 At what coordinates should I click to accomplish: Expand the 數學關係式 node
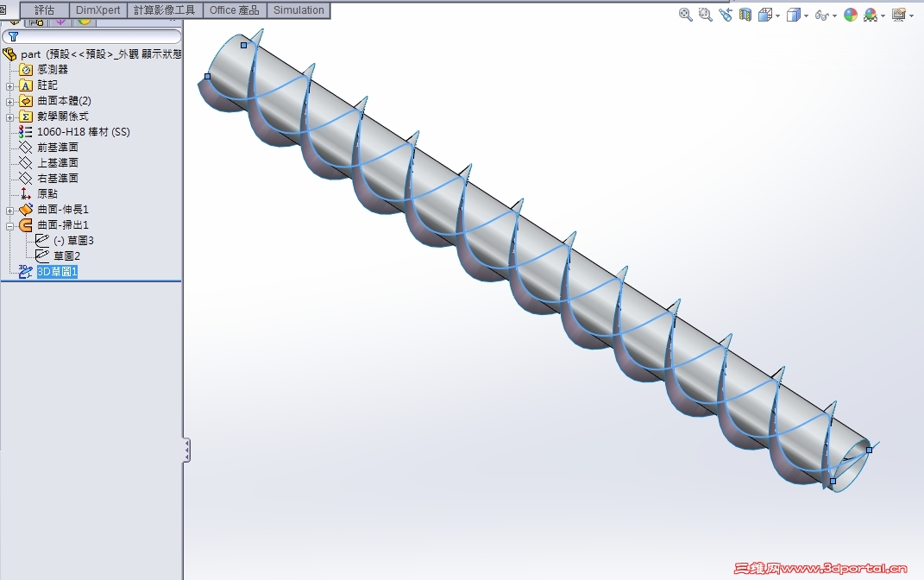coord(9,117)
